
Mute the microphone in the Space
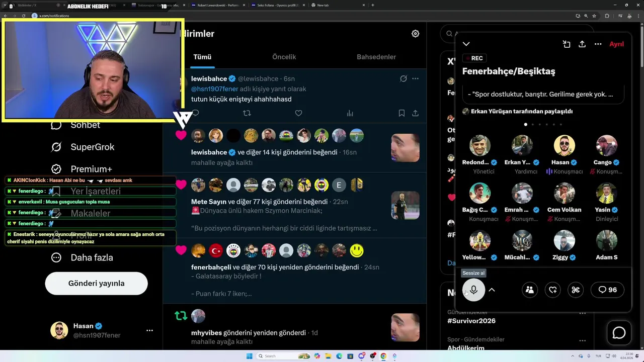pos(473,290)
